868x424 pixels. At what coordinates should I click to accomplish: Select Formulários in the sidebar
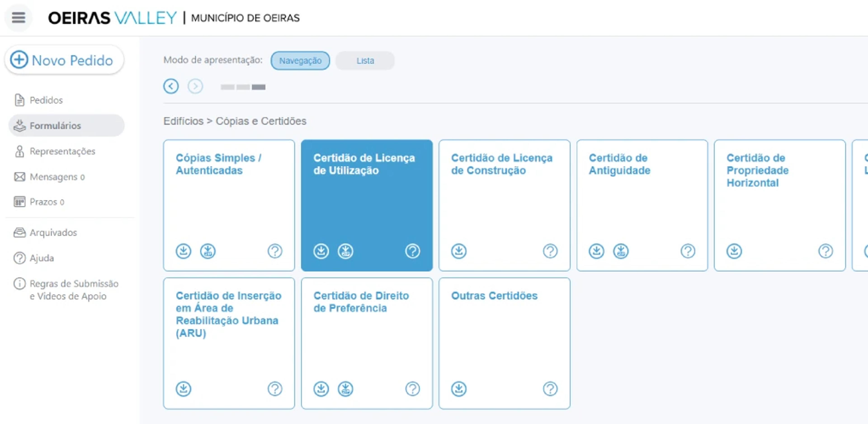[x=66, y=125]
